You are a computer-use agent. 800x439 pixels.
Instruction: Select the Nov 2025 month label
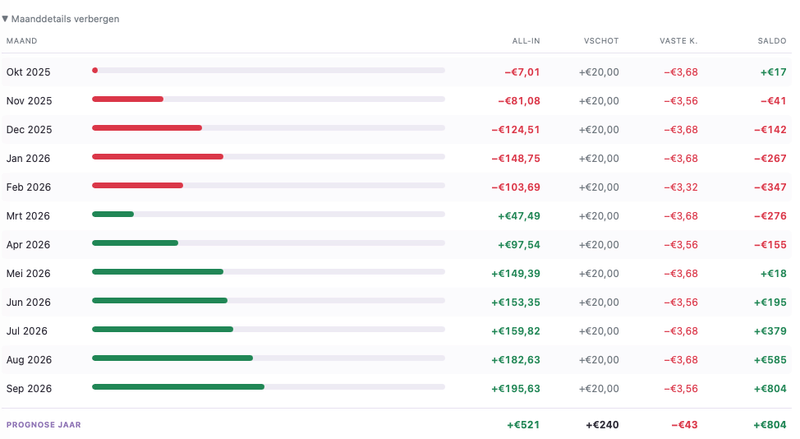pos(29,101)
